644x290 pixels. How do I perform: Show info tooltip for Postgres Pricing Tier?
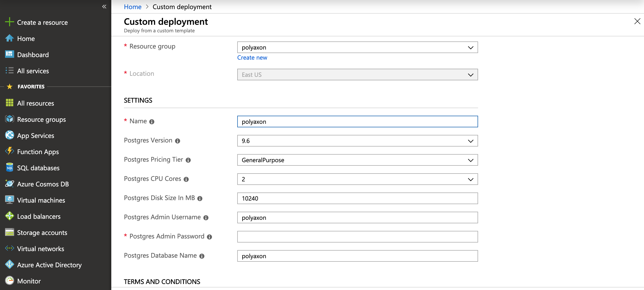188,160
